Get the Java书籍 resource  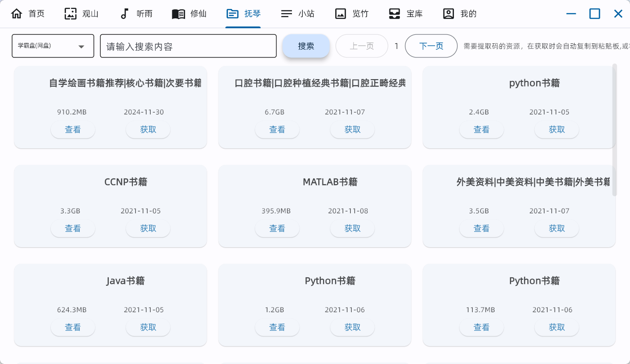pyautogui.click(x=148, y=327)
